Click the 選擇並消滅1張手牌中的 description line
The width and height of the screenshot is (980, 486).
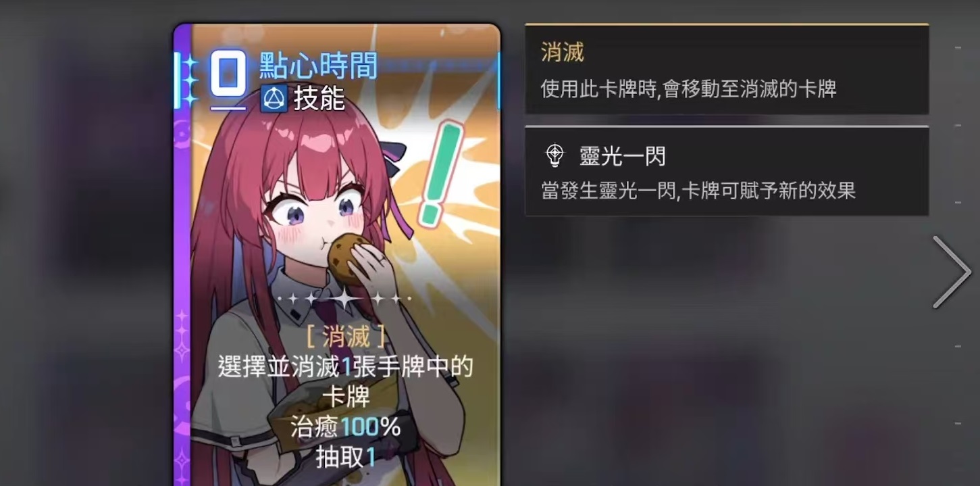click(x=345, y=368)
